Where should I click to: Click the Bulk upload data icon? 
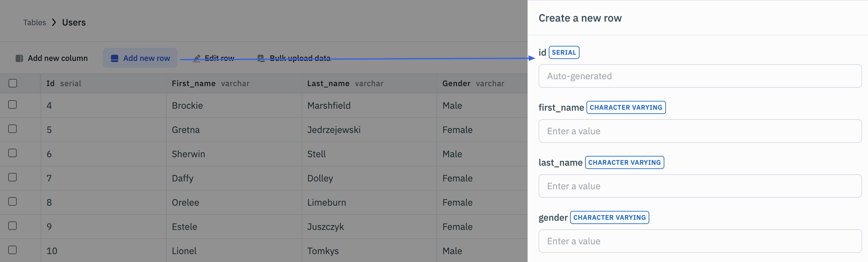point(261,58)
